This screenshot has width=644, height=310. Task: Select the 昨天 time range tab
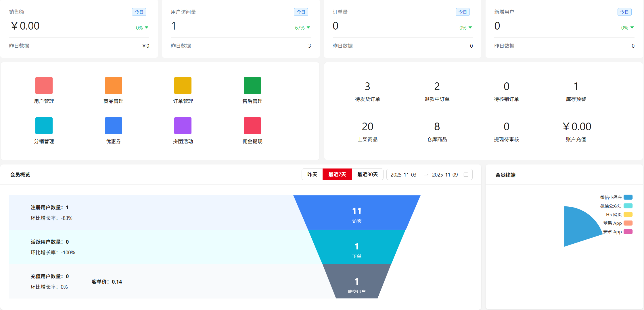[x=312, y=175]
